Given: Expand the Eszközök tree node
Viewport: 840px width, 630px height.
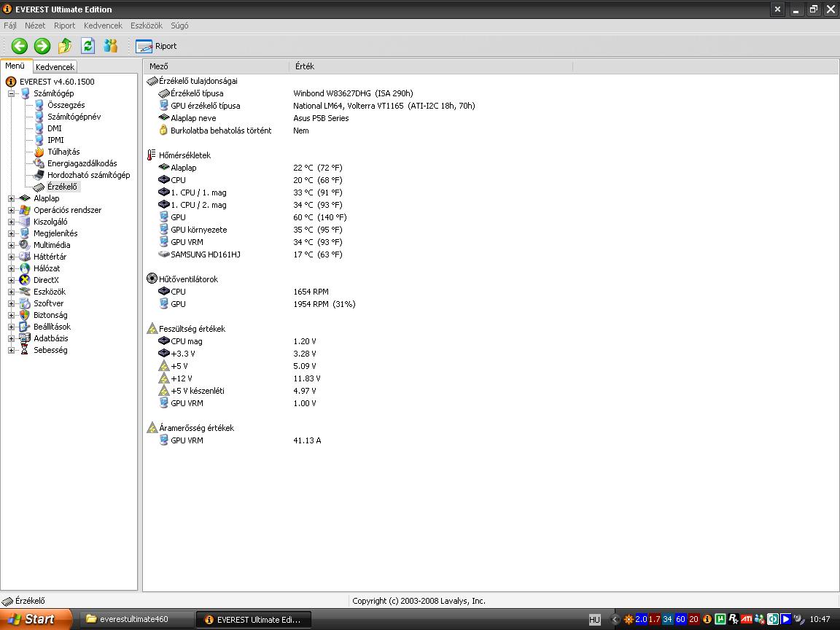Looking at the screenshot, I should [x=11, y=292].
